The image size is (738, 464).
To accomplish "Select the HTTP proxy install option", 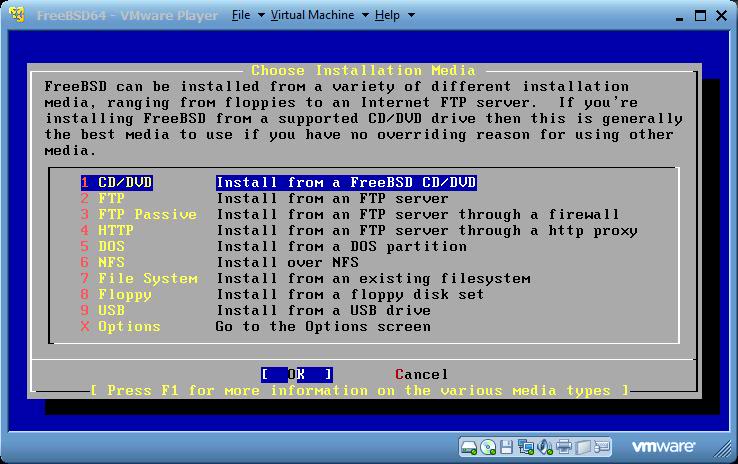I will coord(107,231).
